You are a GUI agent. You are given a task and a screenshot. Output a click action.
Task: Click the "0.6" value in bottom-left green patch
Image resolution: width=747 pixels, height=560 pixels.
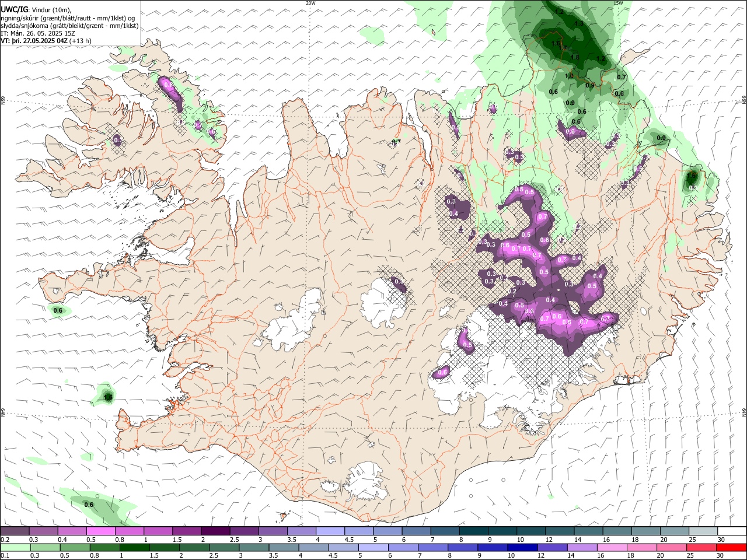point(89,505)
